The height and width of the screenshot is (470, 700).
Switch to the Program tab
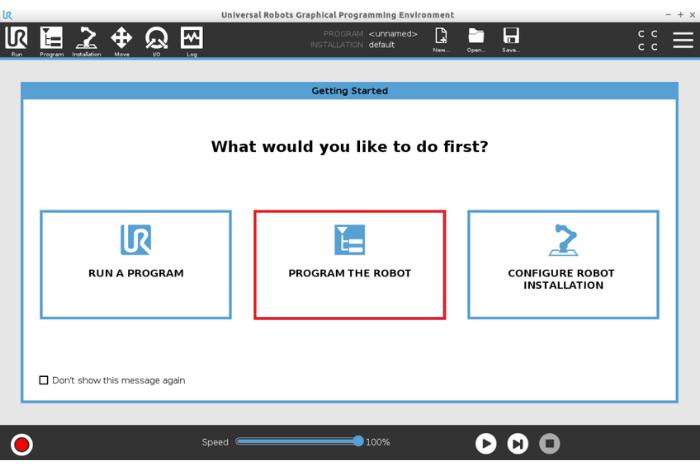[x=51, y=40]
